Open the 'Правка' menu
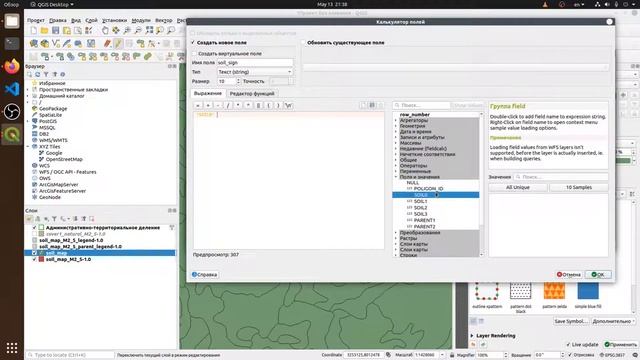 click(58, 20)
